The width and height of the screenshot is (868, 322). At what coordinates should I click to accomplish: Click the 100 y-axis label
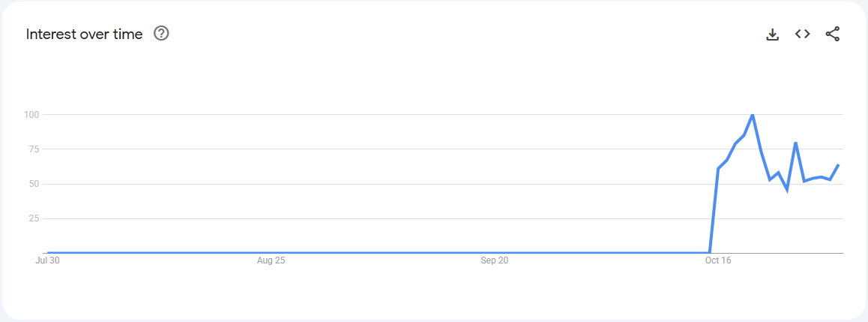point(31,115)
